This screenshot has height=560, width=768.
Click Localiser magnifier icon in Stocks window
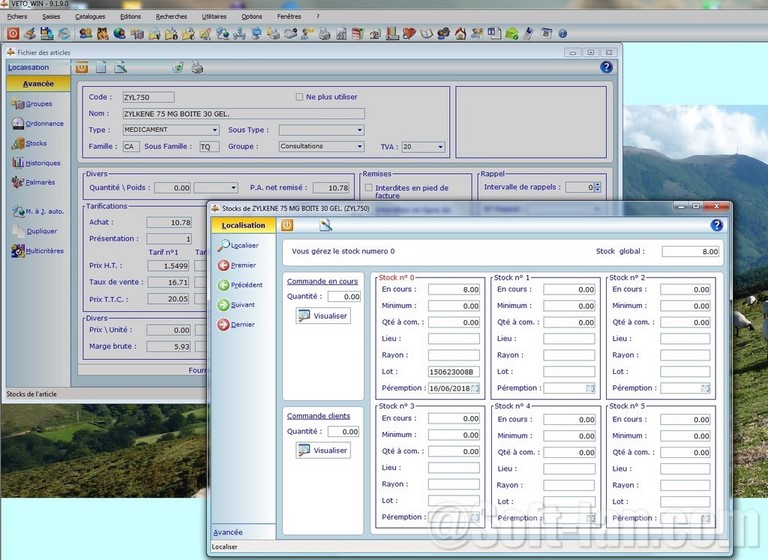[224, 245]
